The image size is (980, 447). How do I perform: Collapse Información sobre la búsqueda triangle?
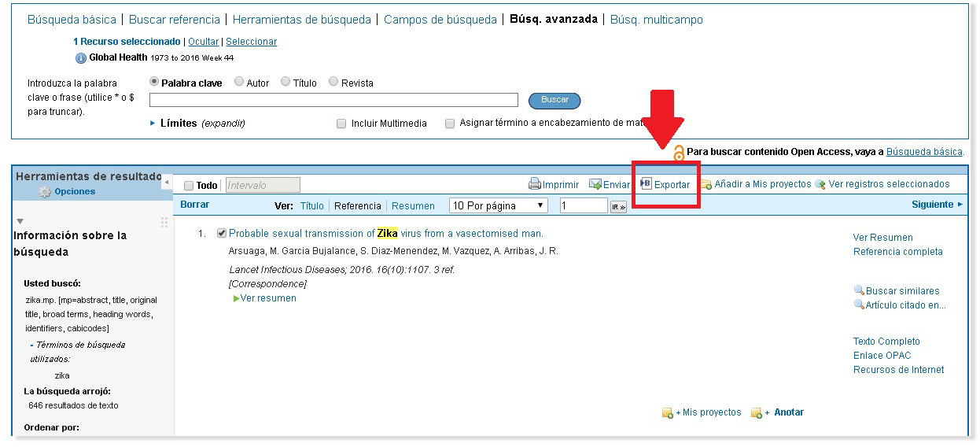pyautogui.click(x=20, y=221)
